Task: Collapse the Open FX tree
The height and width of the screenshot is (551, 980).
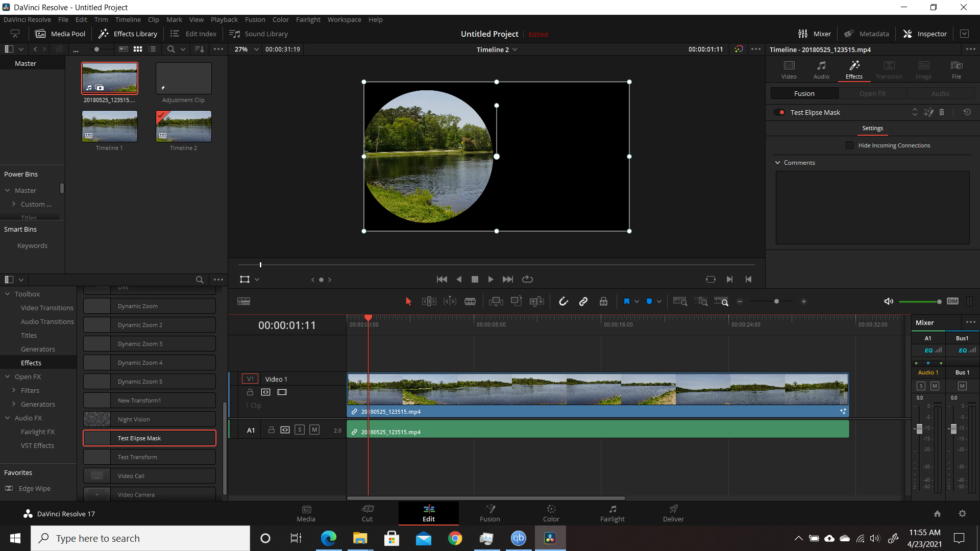Action: tap(8, 377)
